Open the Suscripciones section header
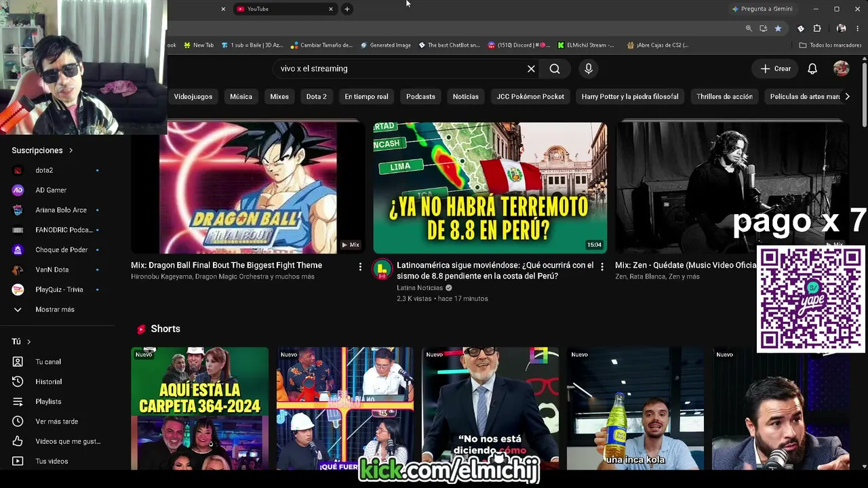Screen dimensions: 868x488 [x=42, y=150]
